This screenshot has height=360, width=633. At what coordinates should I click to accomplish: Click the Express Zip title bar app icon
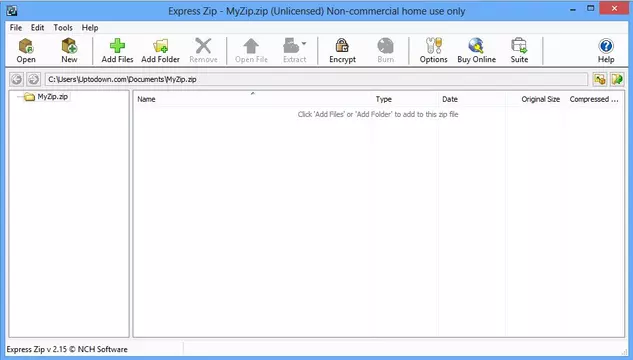pos(12,10)
